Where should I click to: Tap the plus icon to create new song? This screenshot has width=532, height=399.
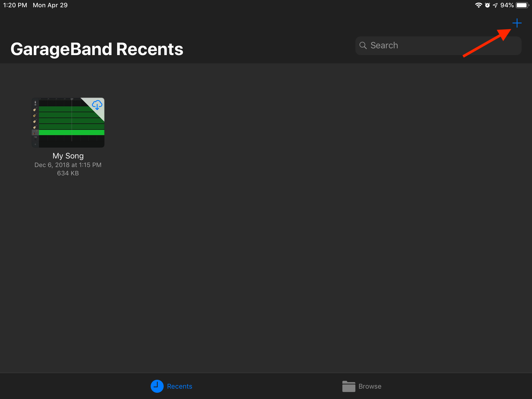(x=517, y=23)
